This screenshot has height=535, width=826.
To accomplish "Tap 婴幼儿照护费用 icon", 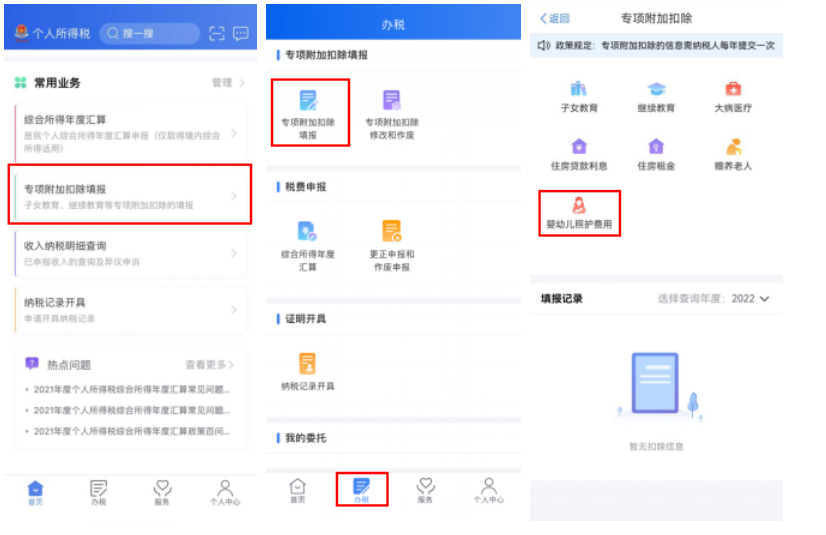I will pyautogui.click(x=579, y=212).
